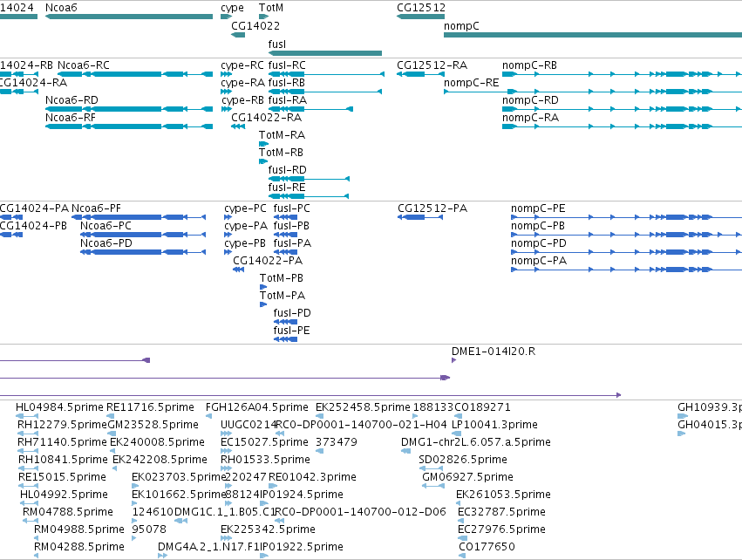Select the nompC-PD protein

pyautogui.click(x=539, y=243)
